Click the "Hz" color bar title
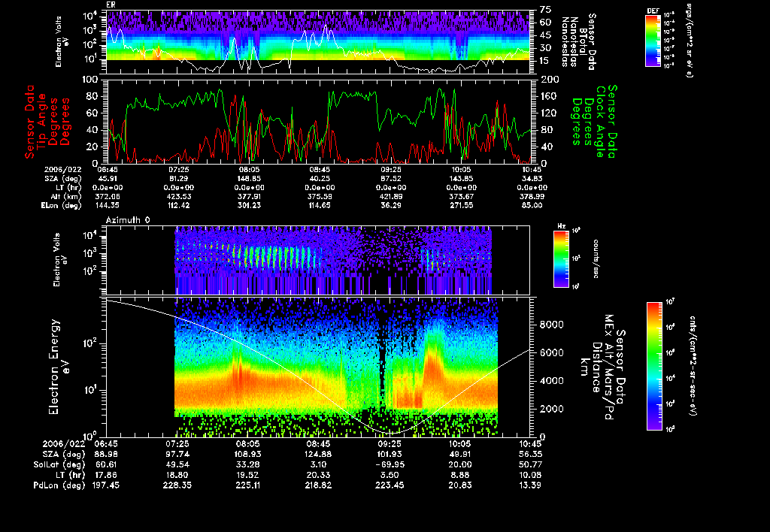The image size is (770, 532). pos(561,226)
